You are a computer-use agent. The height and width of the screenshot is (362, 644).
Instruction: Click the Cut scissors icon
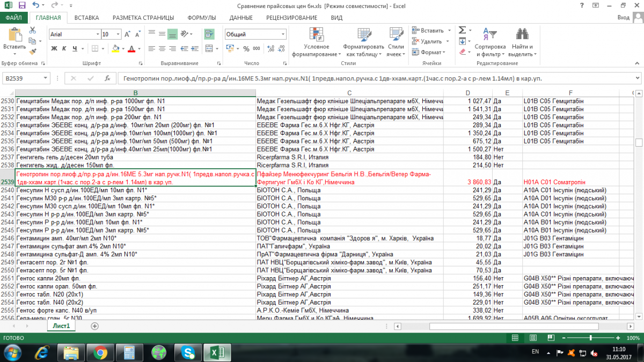[x=32, y=30]
